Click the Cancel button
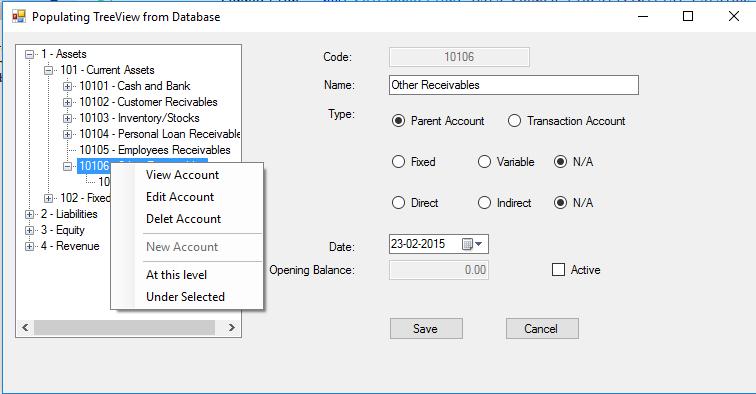The height and width of the screenshot is (394, 756). (542, 328)
